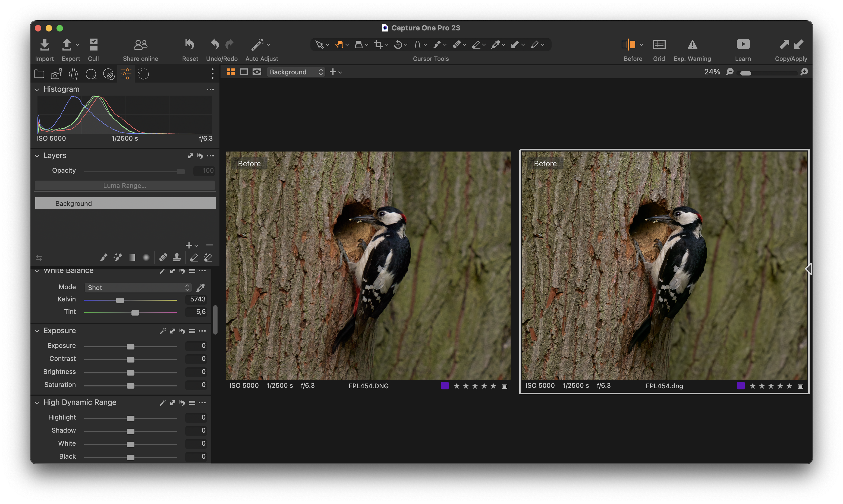
Task: Collapse the Histogram panel
Action: coord(37,89)
